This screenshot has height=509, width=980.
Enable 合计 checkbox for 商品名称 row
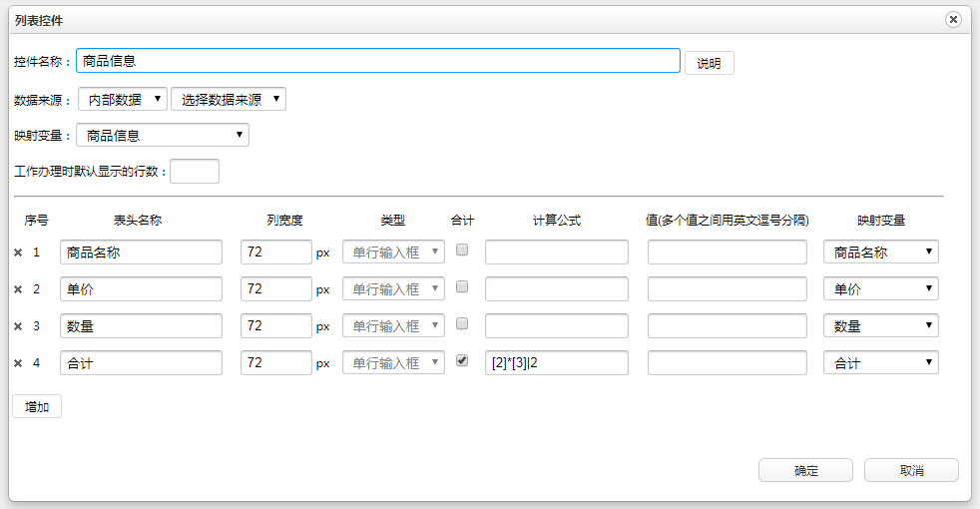pos(462,251)
